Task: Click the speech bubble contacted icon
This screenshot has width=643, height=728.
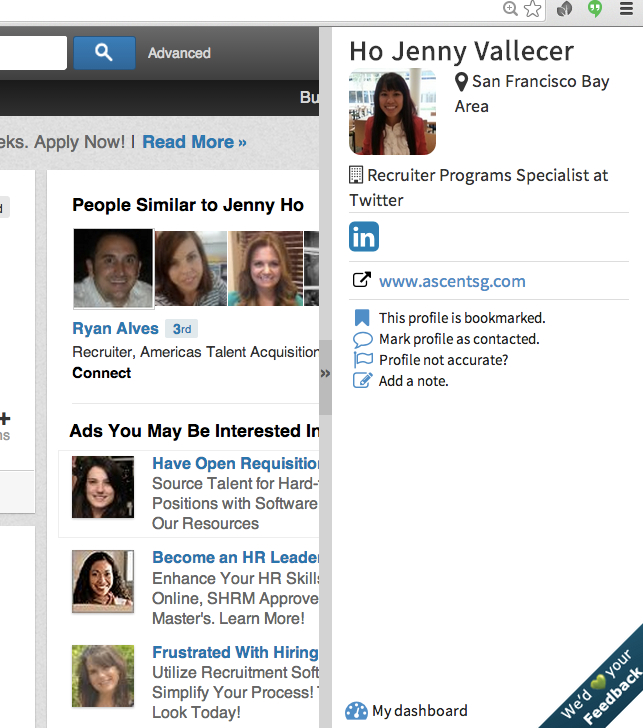Action: (x=362, y=339)
